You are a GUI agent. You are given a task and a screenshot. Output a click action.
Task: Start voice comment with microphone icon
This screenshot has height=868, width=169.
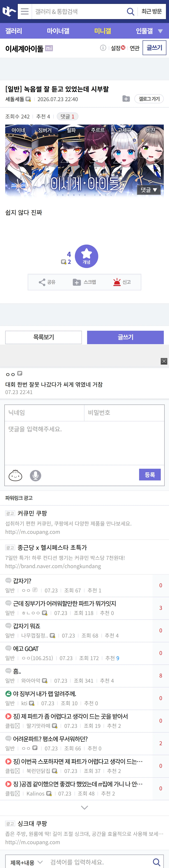(x=35, y=475)
